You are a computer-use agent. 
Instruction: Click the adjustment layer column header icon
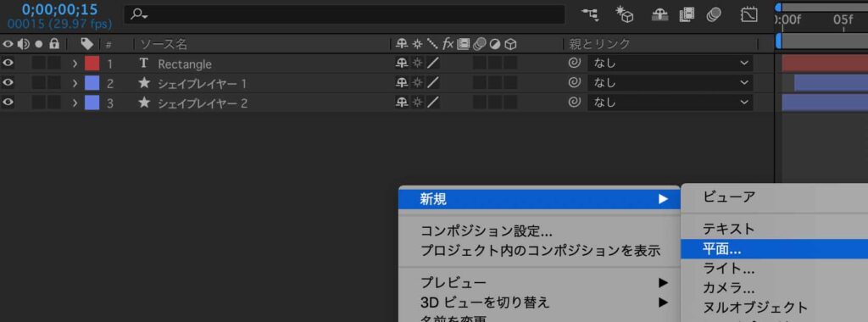click(x=494, y=44)
